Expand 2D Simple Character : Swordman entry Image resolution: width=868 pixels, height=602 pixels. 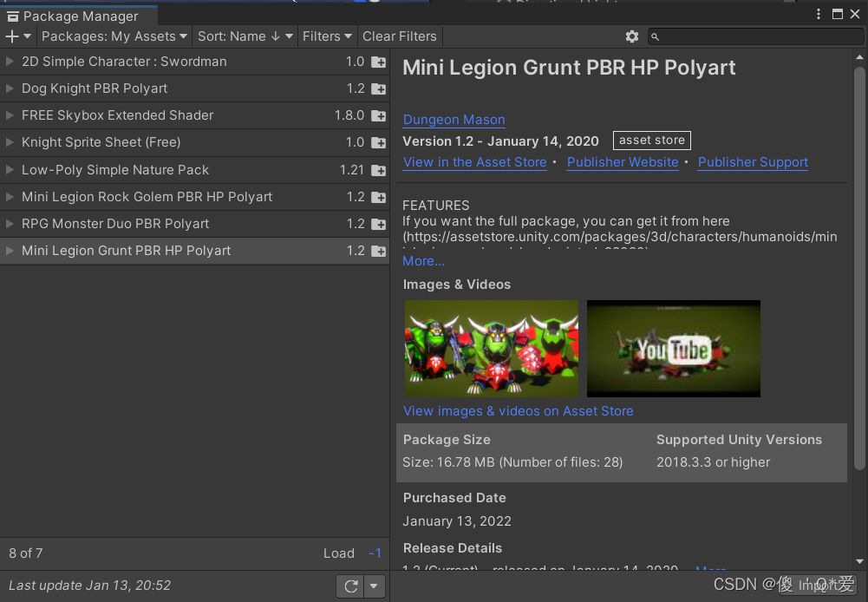coord(10,62)
